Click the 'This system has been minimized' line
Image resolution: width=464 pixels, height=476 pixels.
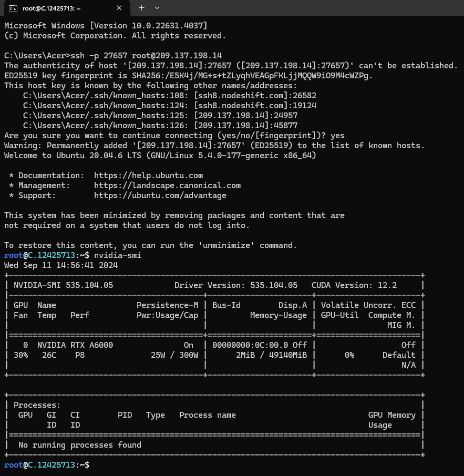[174, 215]
